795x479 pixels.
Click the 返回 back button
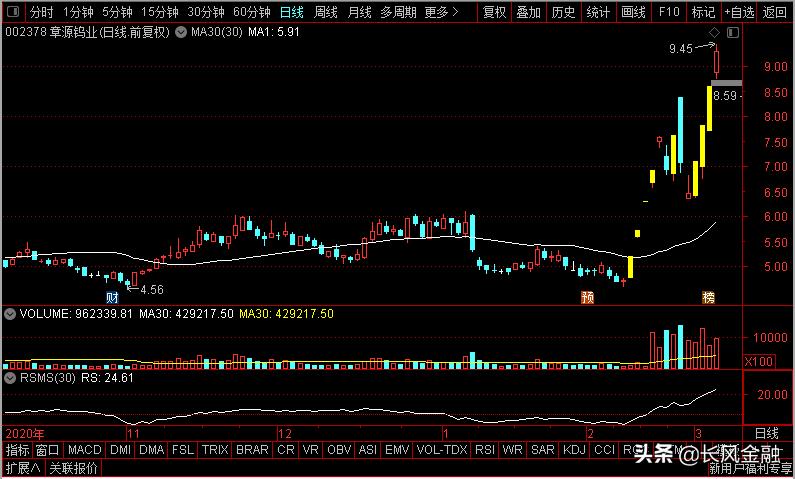coord(775,12)
